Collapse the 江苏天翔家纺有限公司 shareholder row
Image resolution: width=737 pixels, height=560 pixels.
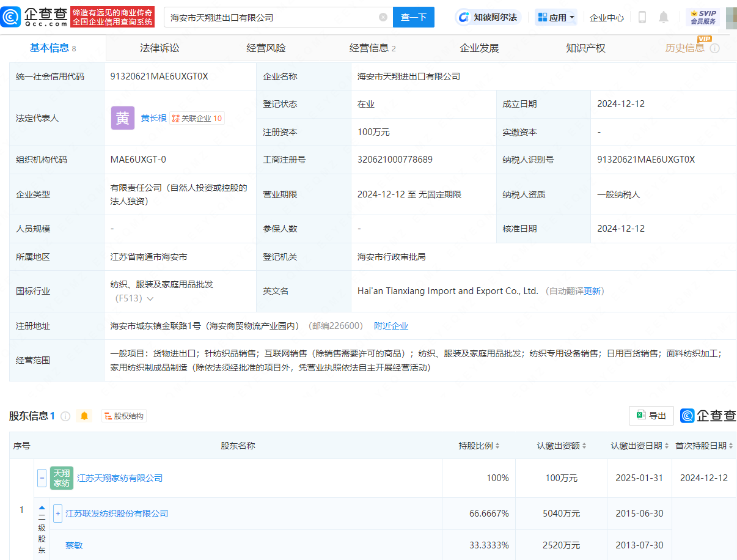pos(42,478)
